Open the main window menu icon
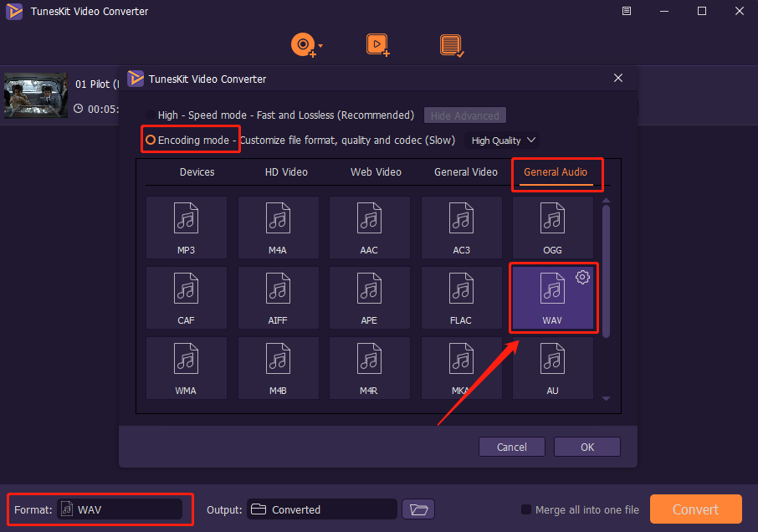The image size is (758, 532). click(627, 11)
